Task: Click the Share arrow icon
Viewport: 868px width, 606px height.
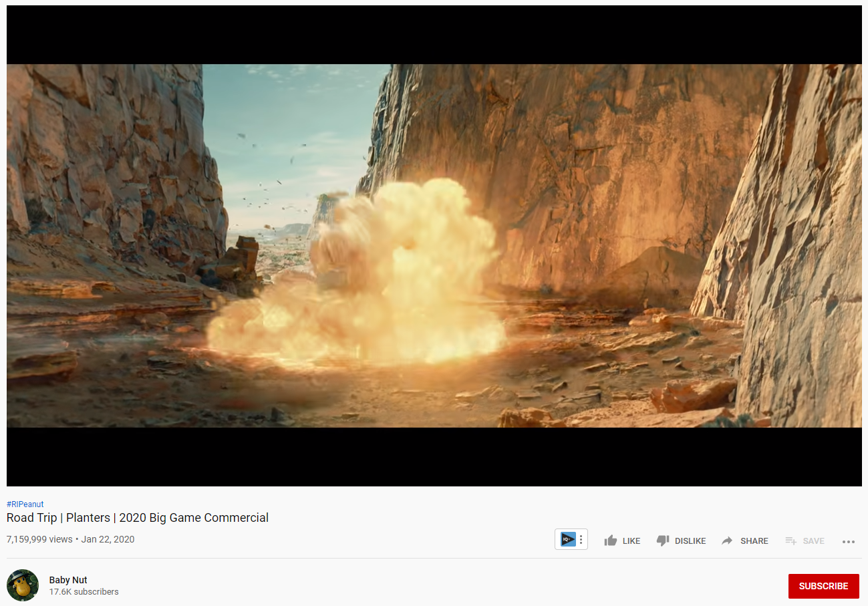Action: click(x=727, y=541)
